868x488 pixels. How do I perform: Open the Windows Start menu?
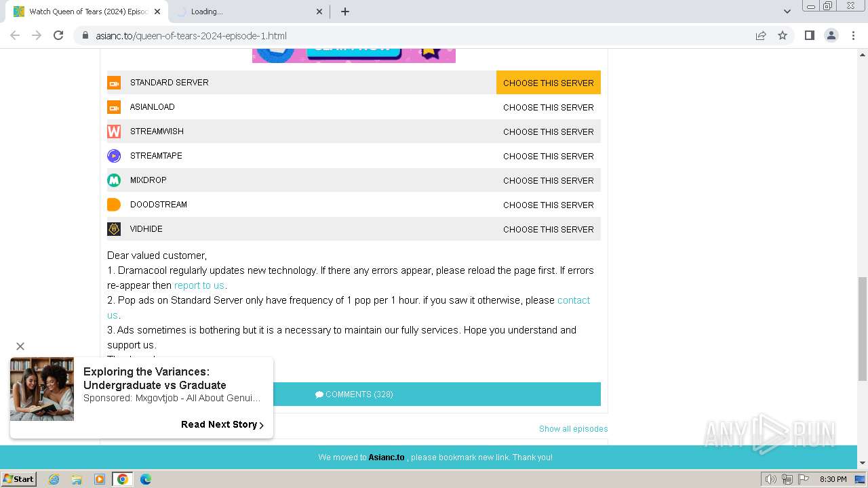coord(19,479)
